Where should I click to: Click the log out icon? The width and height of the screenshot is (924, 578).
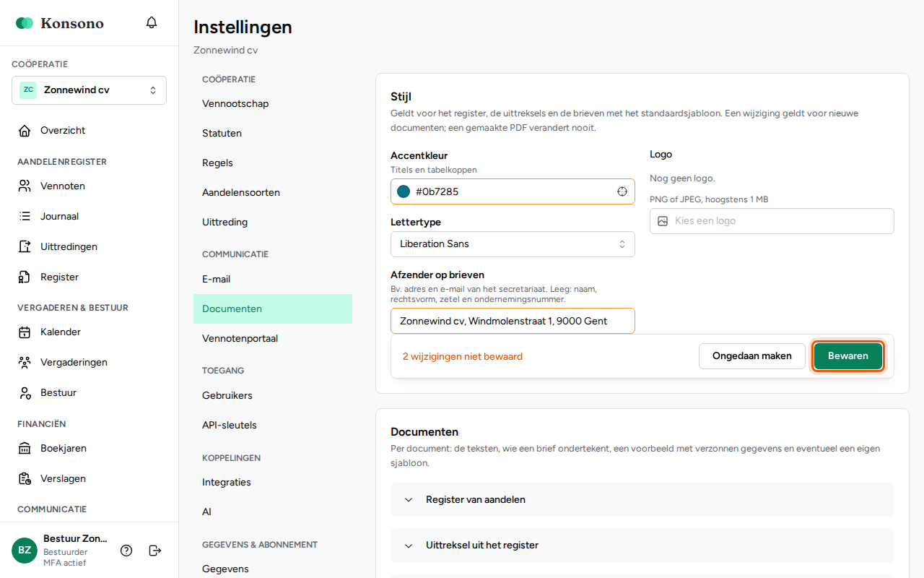point(155,551)
